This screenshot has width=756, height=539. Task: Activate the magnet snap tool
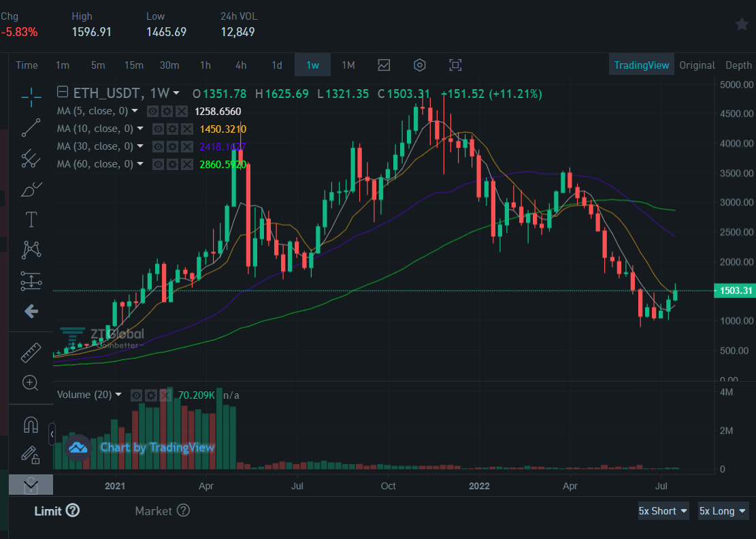coord(31,423)
